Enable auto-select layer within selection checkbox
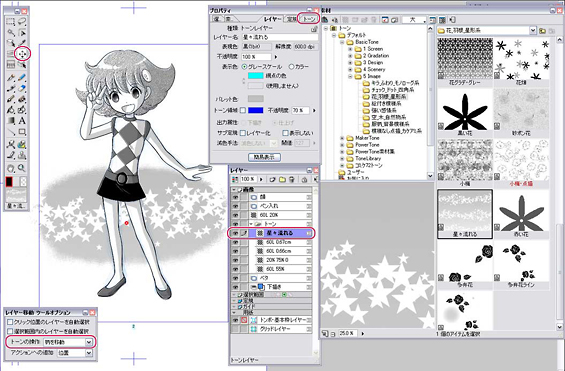The height and width of the screenshot is (371, 565). click(10, 331)
